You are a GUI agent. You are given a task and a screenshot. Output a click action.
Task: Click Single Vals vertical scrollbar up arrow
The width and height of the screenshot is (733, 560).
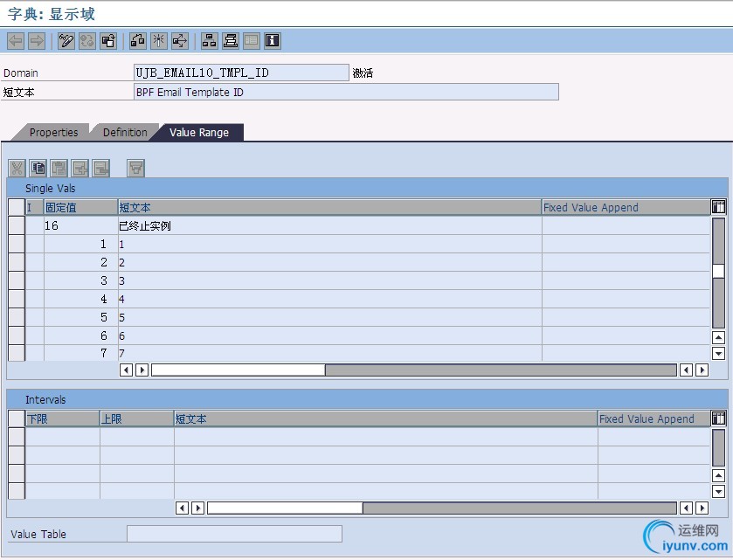(718, 337)
